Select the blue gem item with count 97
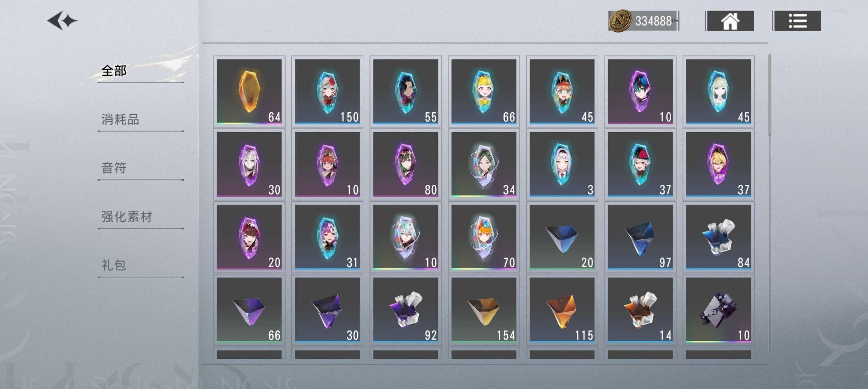The height and width of the screenshot is (389, 868). click(640, 237)
